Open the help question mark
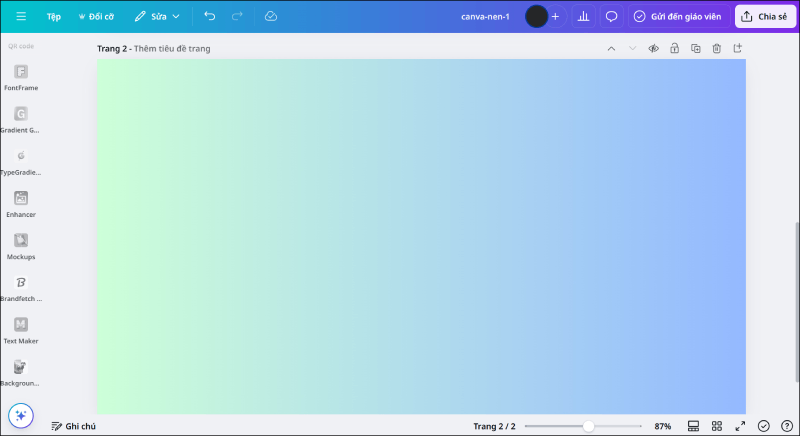The image size is (800, 436). (x=787, y=426)
